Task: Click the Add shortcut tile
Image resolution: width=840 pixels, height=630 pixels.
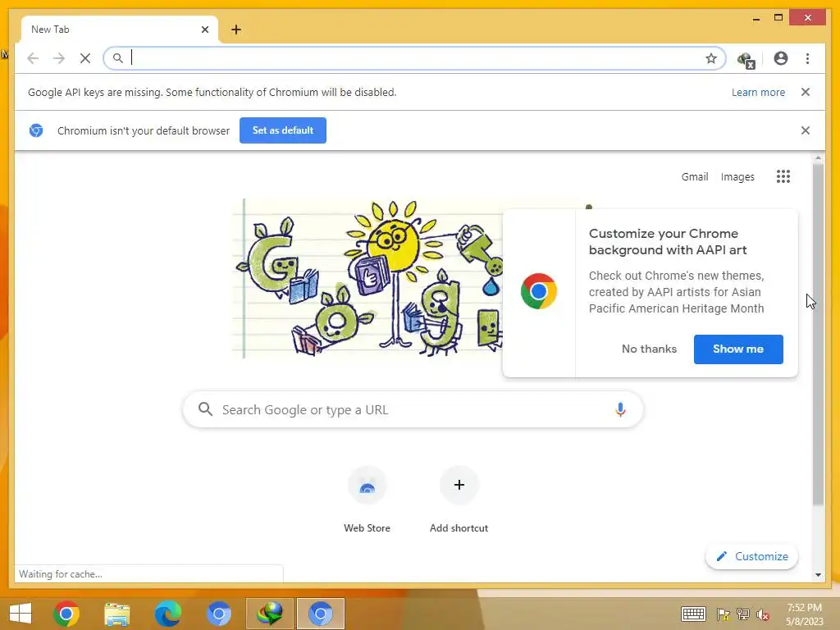Action: (459, 500)
